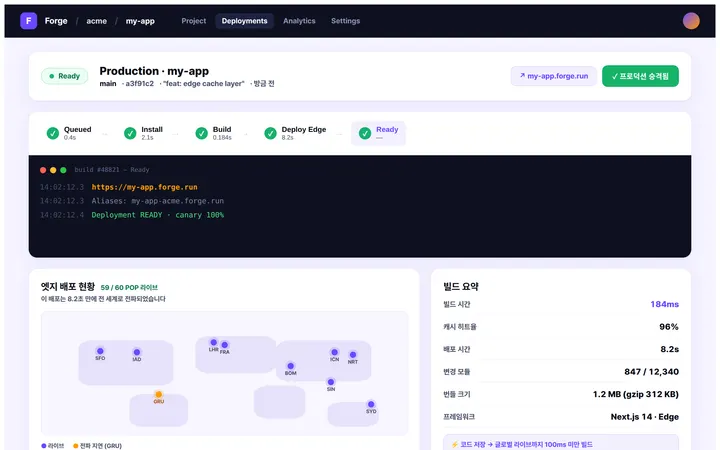Click the Queued step checkmark icon
The height and width of the screenshot is (450, 720).
coord(53,133)
